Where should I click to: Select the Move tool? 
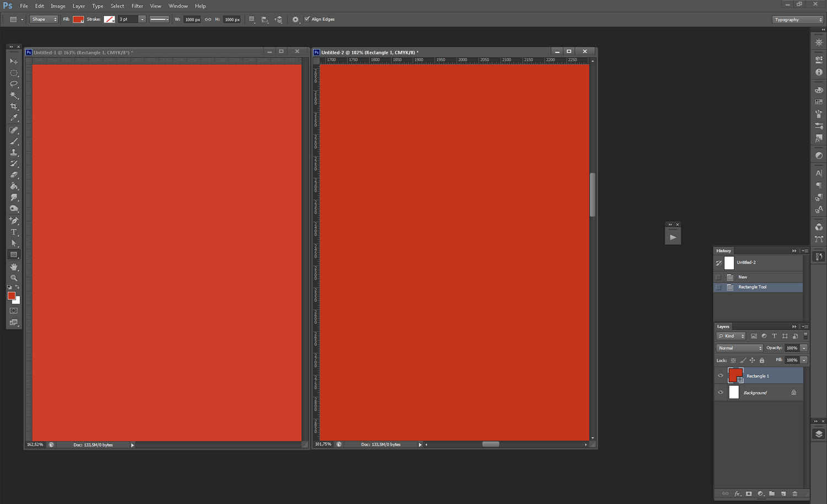14,61
